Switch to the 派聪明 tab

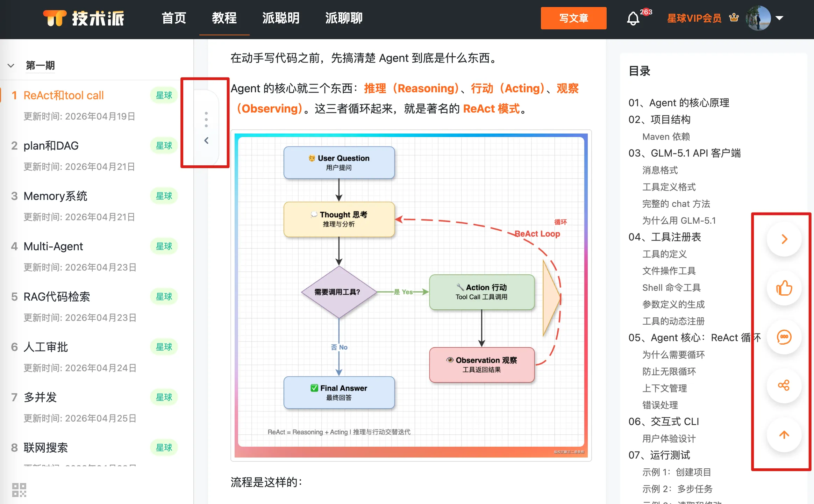281,18
